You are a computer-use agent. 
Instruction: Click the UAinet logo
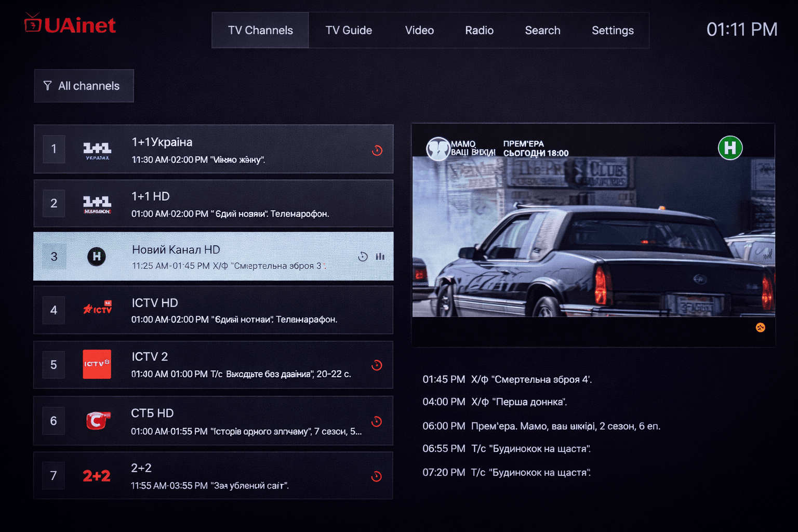[70, 24]
